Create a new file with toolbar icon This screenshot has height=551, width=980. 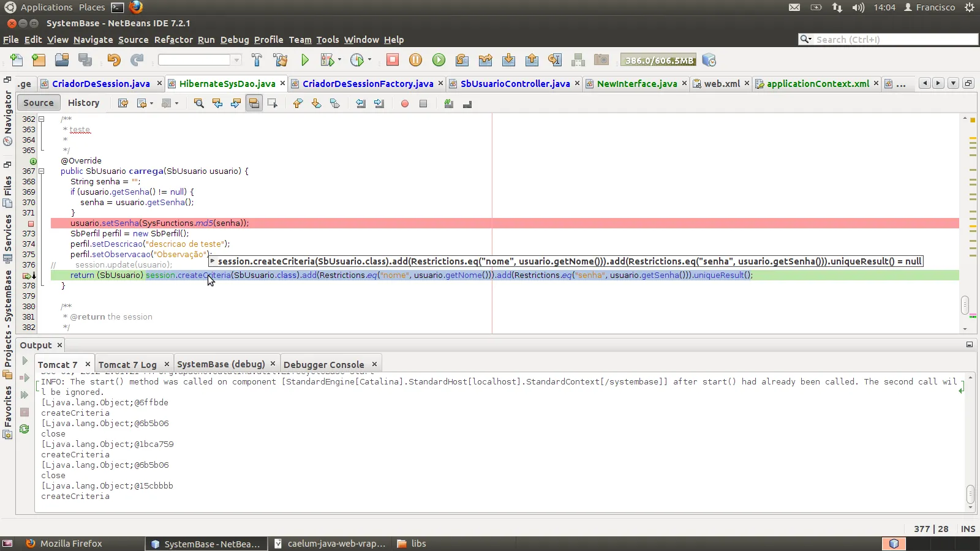pyautogui.click(x=17, y=60)
